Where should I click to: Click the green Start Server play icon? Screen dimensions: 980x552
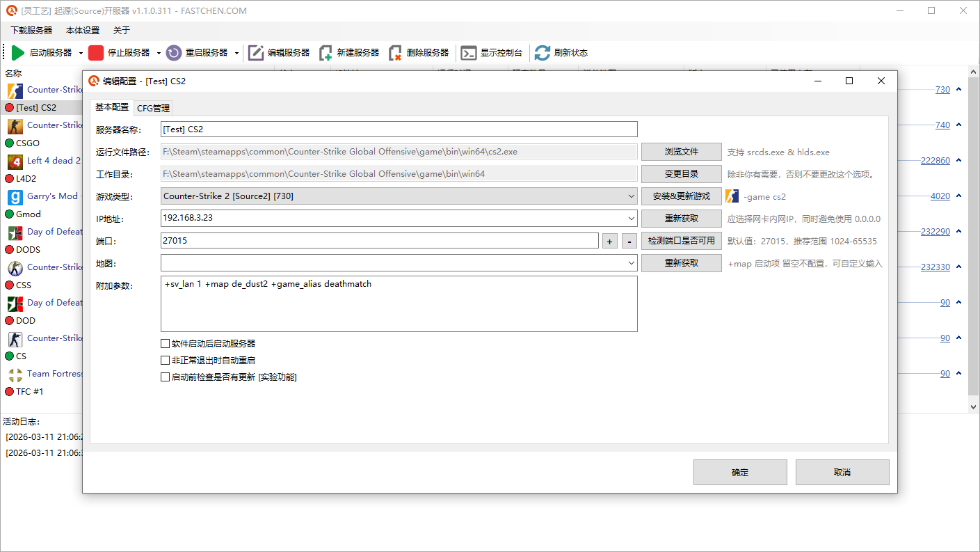[x=18, y=53]
